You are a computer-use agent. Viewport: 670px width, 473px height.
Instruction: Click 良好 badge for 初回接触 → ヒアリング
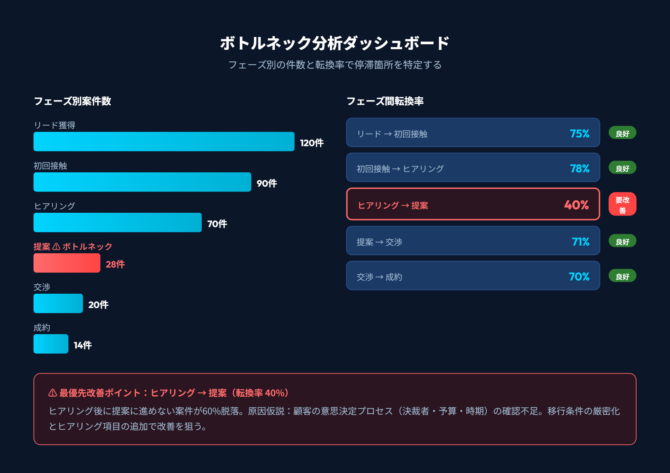pyautogui.click(x=622, y=169)
